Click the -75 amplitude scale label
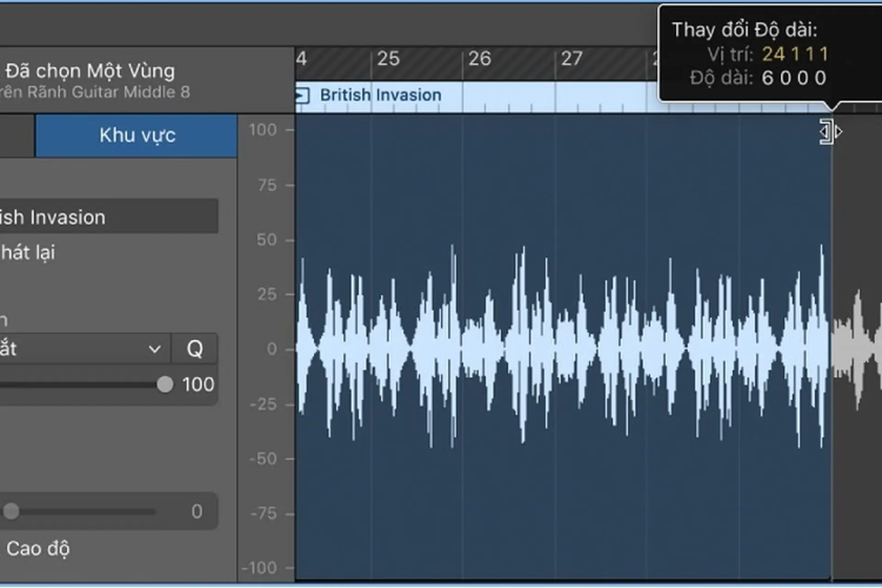 click(264, 514)
